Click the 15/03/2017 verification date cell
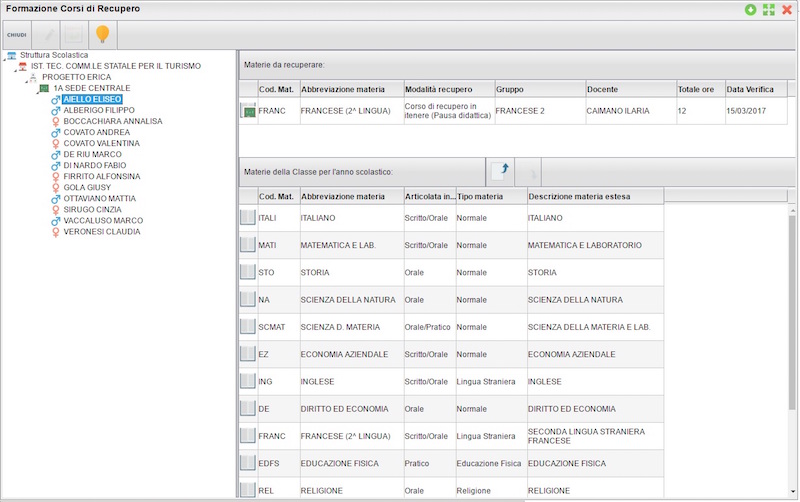The image size is (800, 502). 756,111
